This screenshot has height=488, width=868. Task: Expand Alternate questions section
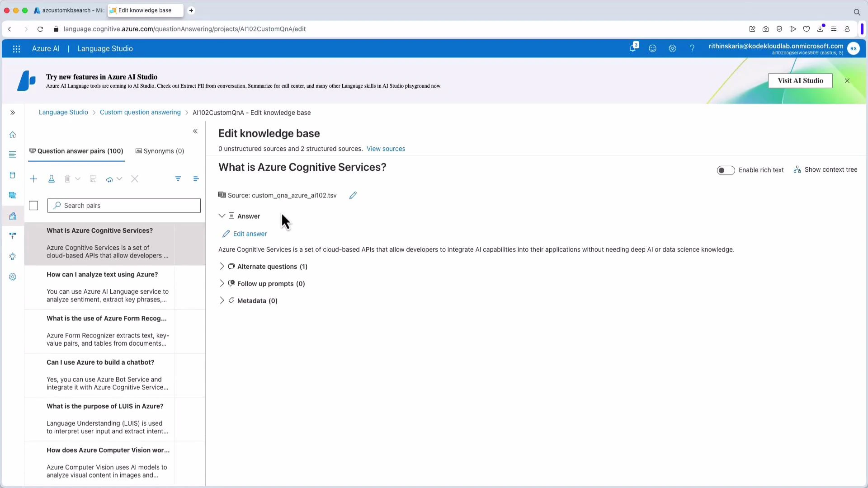click(x=222, y=267)
